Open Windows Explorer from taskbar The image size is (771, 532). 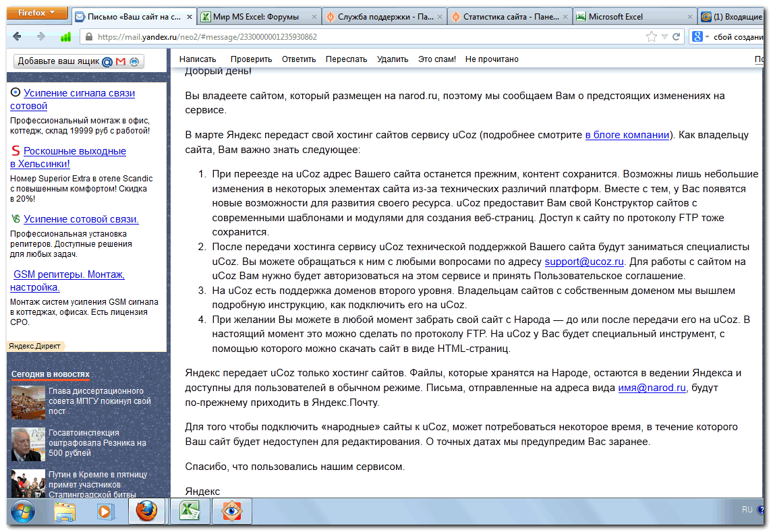click(x=65, y=512)
